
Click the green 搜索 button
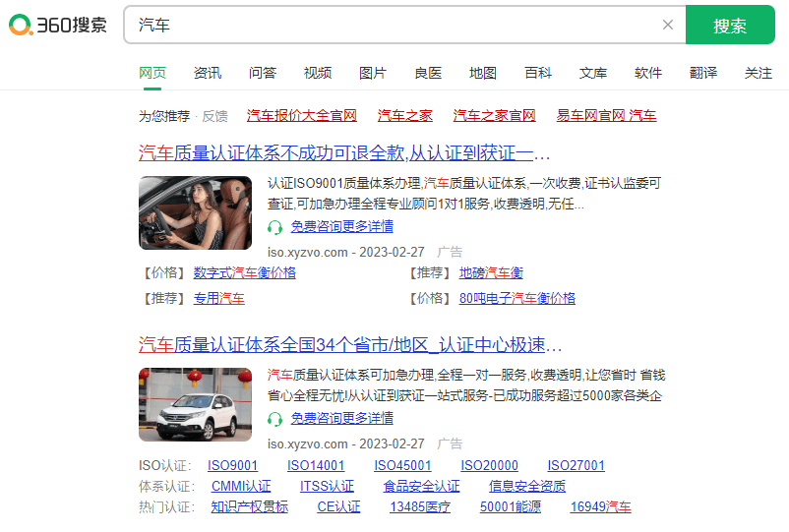point(730,25)
